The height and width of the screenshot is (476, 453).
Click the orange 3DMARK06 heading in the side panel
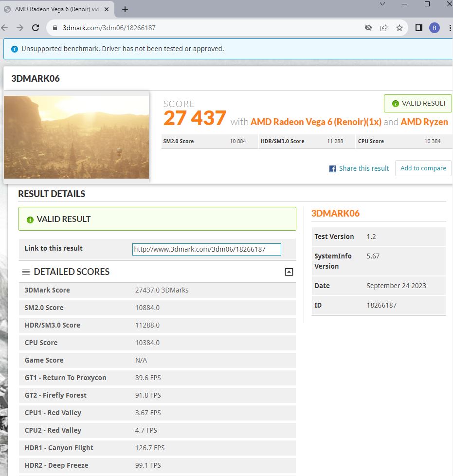[x=335, y=213]
